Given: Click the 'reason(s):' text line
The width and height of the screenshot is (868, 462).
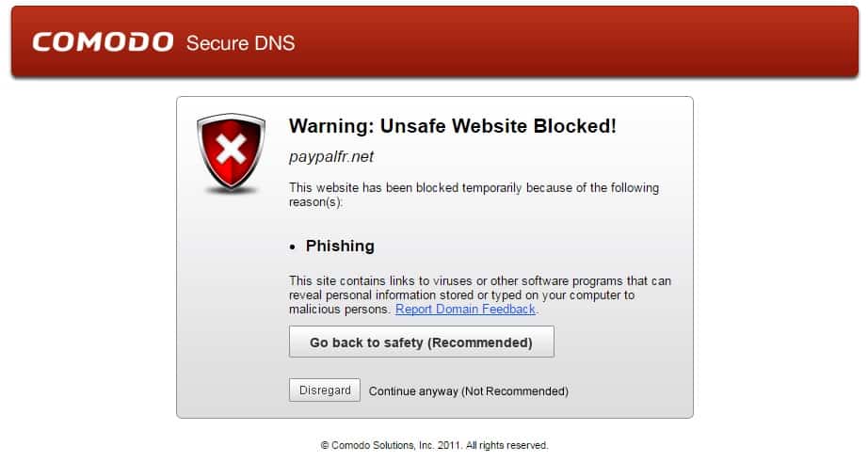Looking at the screenshot, I should (x=315, y=201).
